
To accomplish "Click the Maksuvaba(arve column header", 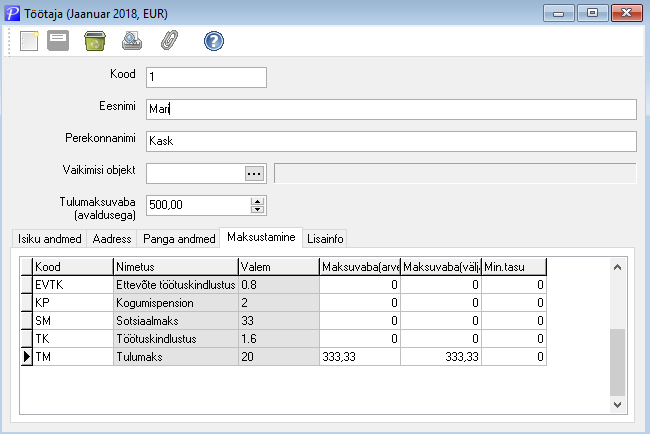I will tap(360, 267).
